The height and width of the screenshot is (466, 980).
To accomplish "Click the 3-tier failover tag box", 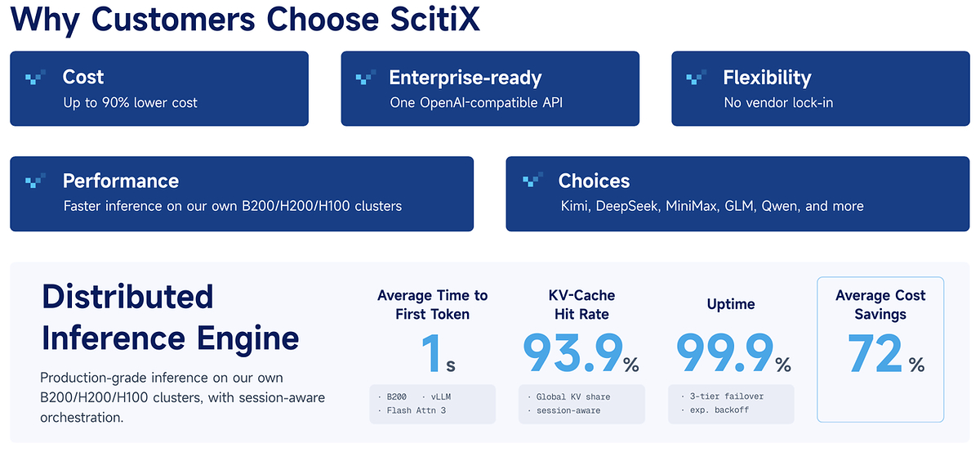I will click(x=731, y=404).
